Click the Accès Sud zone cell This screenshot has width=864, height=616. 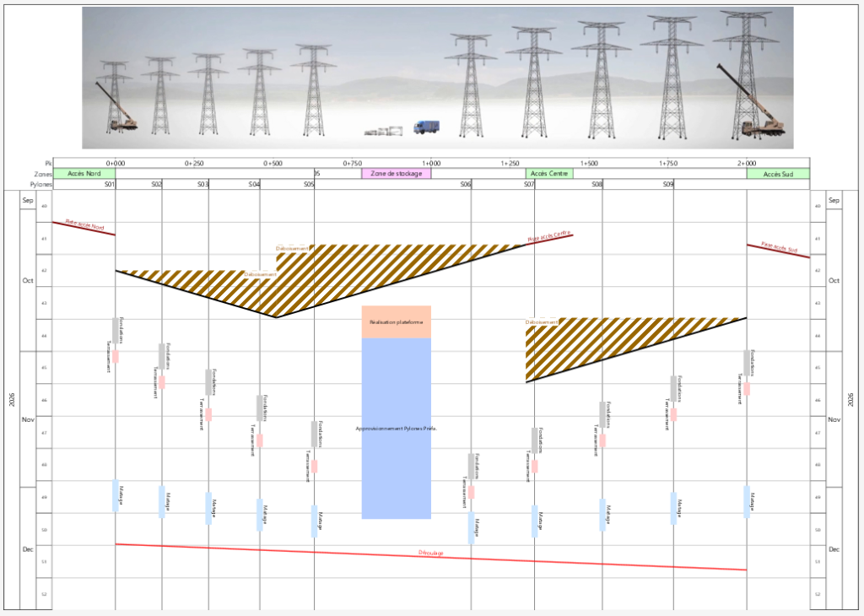(778, 174)
